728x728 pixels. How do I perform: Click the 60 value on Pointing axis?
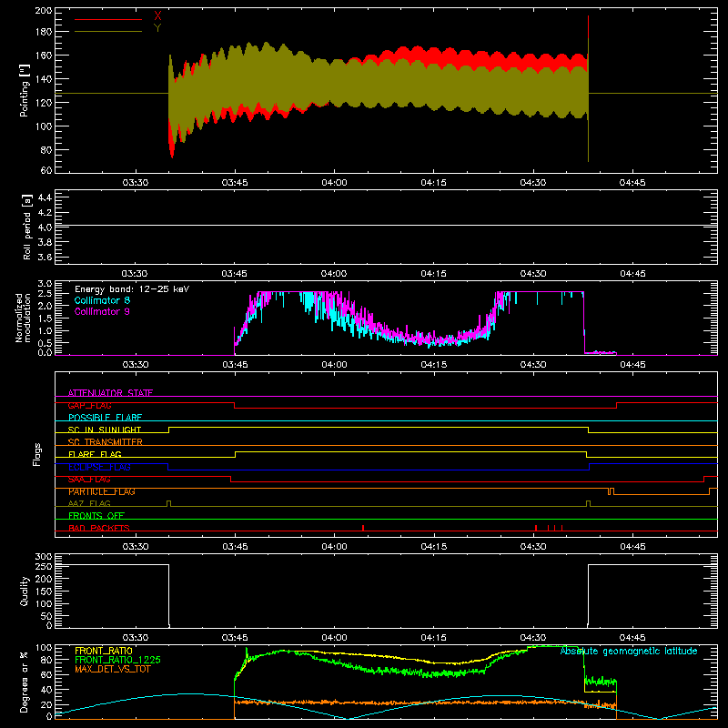46,170
